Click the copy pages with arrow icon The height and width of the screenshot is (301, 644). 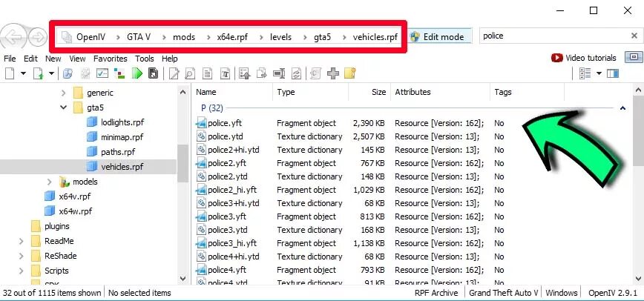[262, 73]
